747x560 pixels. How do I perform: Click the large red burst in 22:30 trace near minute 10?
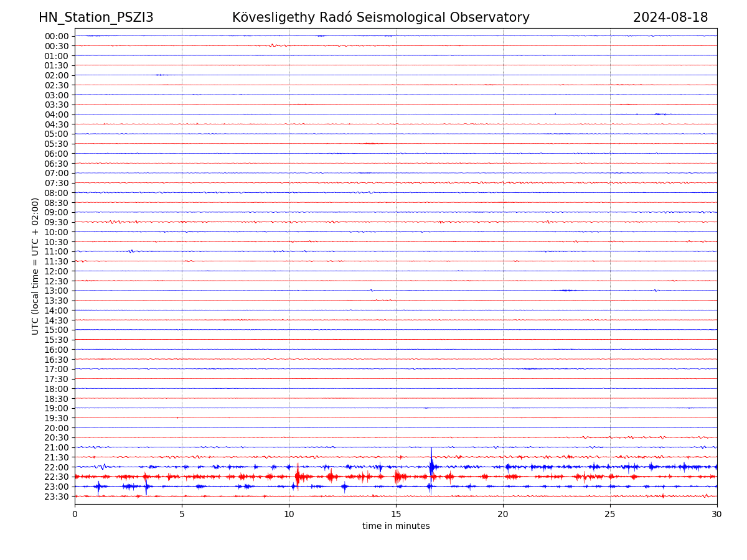coord(298,477)
